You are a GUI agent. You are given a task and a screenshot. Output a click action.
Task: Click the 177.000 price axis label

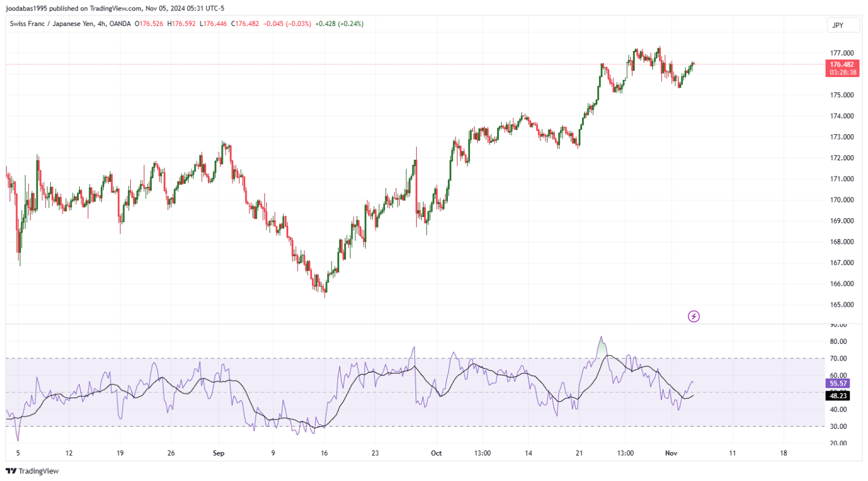pyautogui.click(x=842, y=53)
